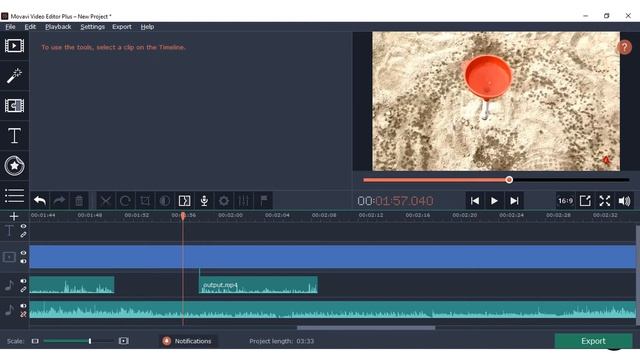Split clip with the scissors tool
This screenshot has width=640, height=360.
(106, 201)
